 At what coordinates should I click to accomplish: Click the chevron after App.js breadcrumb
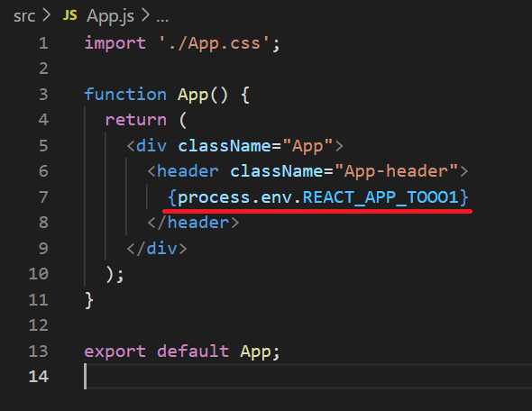point(145,15)
